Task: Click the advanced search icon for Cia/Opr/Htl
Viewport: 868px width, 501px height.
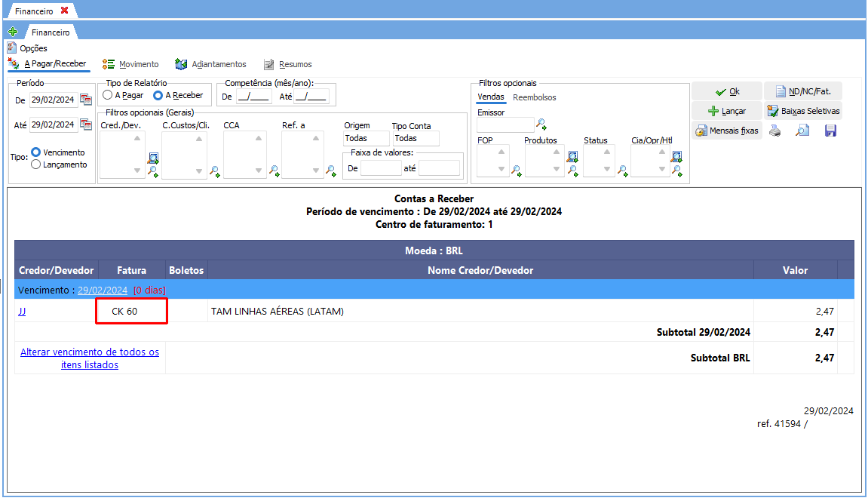Action: pos(677,157)
